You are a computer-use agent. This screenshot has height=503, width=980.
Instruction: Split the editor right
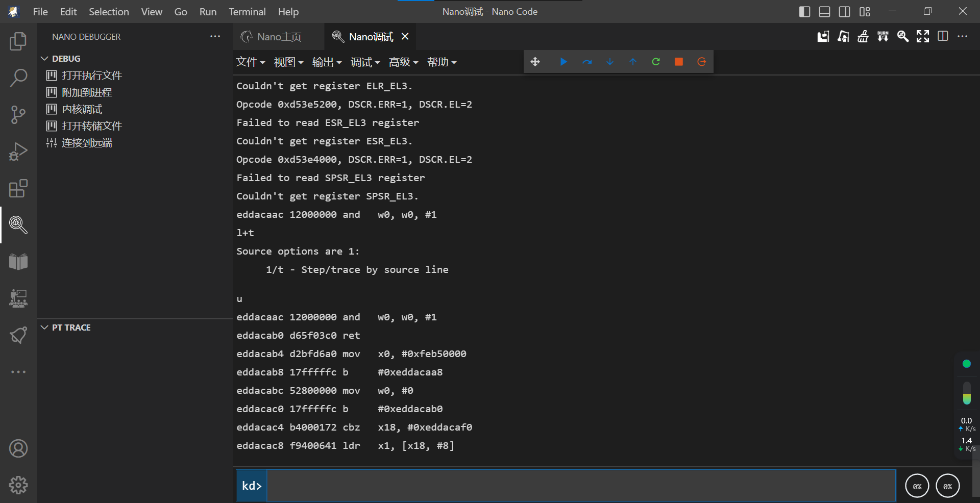(943, 36)
